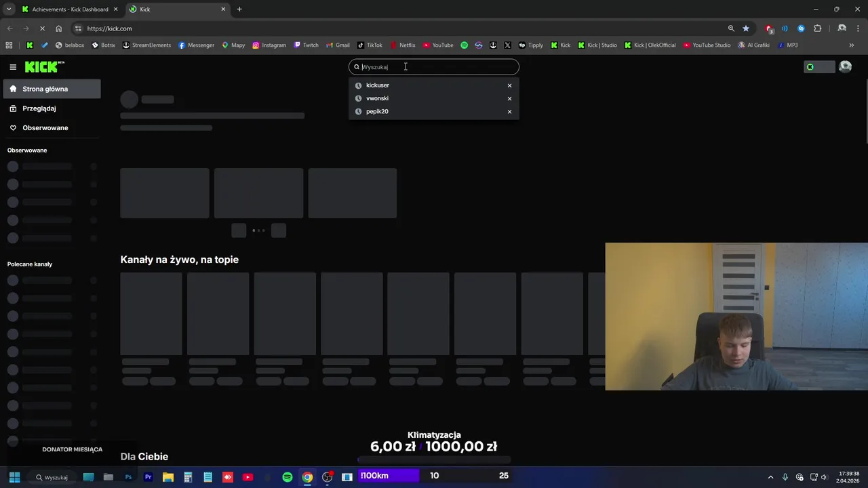Open the Instagram bookmark
Viewport: 868px width, 488px height.
click(x=269, y=45)
